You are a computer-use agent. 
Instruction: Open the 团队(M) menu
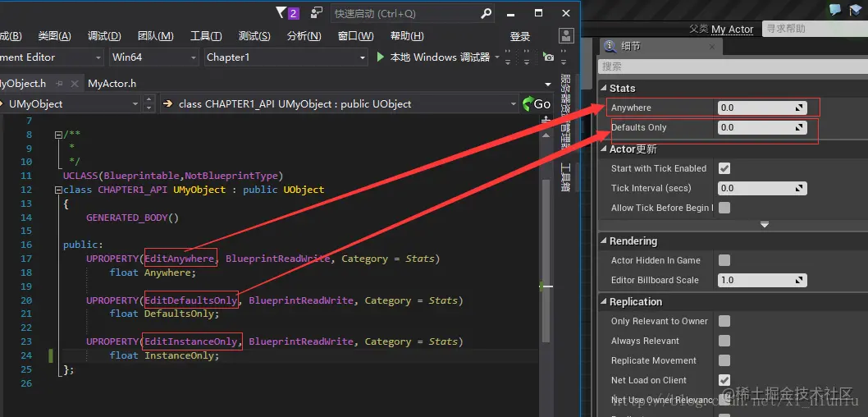tap(156, 36)
